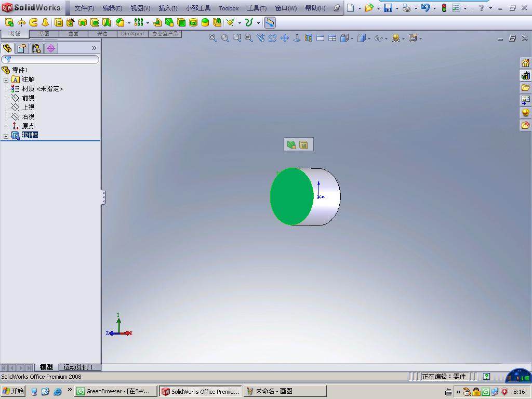Select the 前视 plane in tree
This screenshot has height=399, width=532.
tap(28, 98)
